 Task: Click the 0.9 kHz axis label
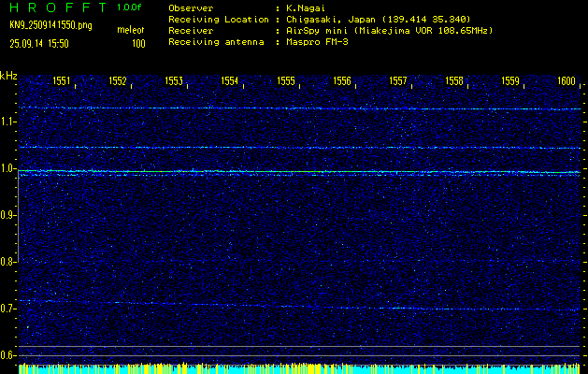pos(7,215)
